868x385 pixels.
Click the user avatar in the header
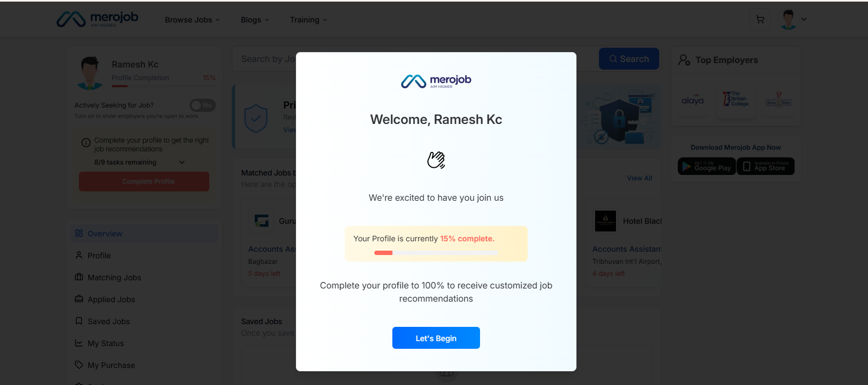789,20
